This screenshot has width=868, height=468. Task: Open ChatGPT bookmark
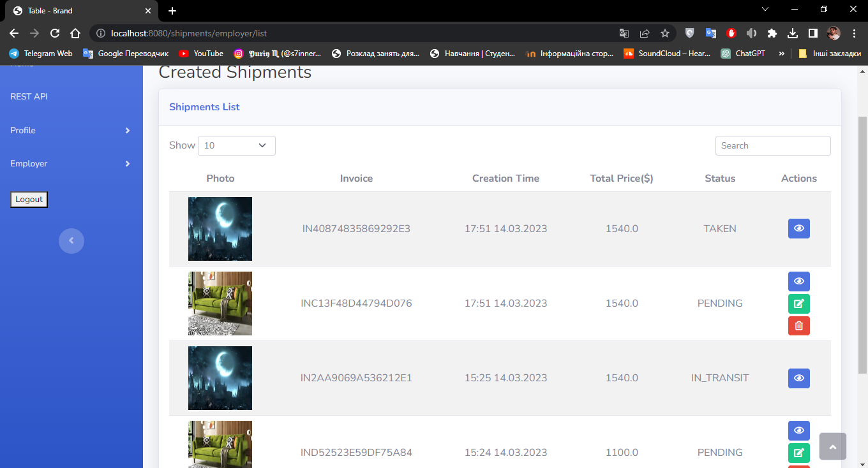743,54
